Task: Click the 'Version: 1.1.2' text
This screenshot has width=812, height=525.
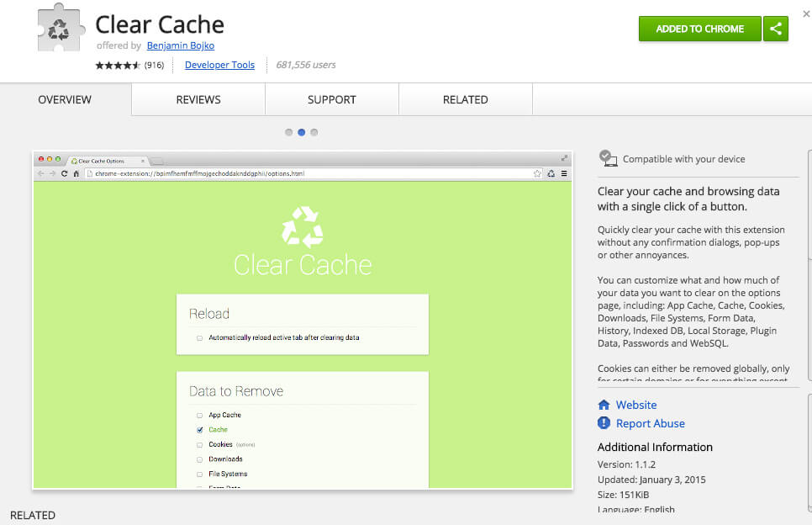Action: pyautogui.click(x=626, y=464)
